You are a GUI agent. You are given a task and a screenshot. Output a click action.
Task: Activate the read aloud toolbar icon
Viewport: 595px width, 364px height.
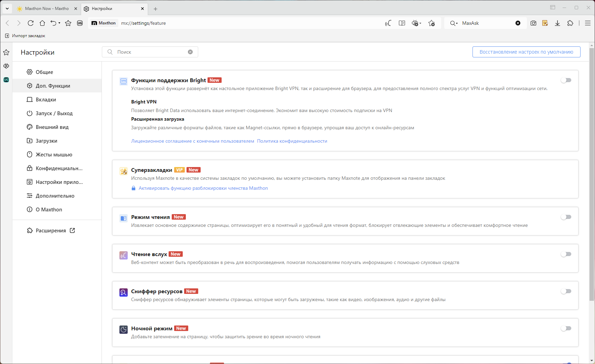[x=388, y=23]
